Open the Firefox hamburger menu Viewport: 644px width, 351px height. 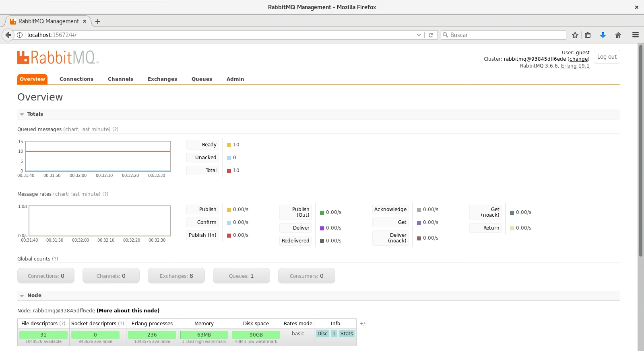point(636,35)
